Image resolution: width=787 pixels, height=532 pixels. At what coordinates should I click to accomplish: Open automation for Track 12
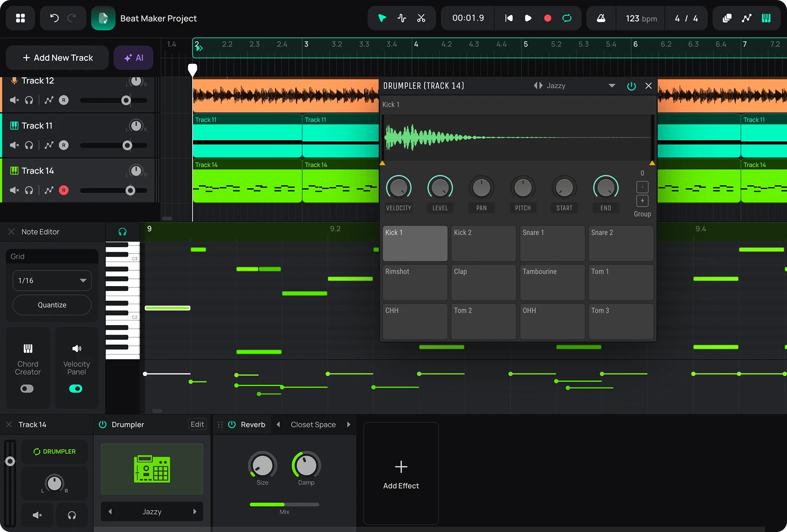49,100
